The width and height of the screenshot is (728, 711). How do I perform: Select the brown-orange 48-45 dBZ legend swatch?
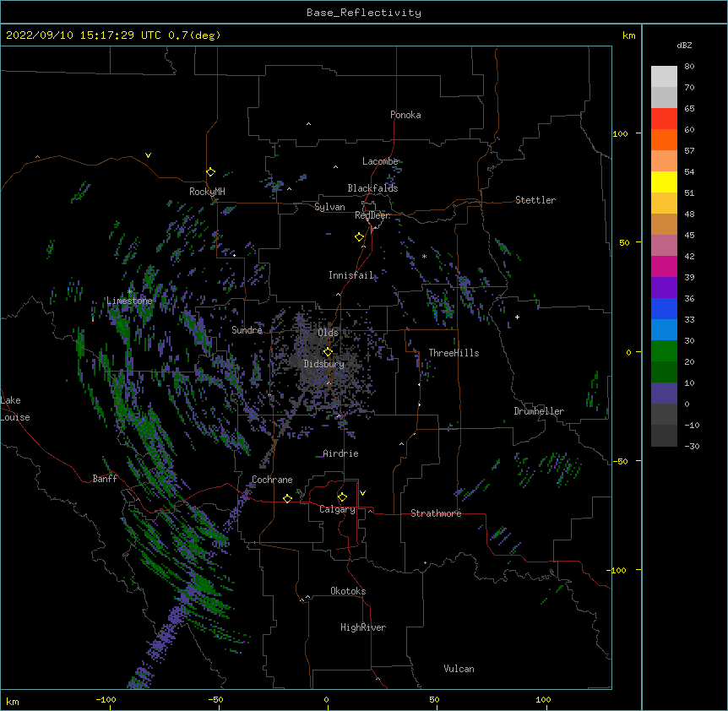[664, 224]
